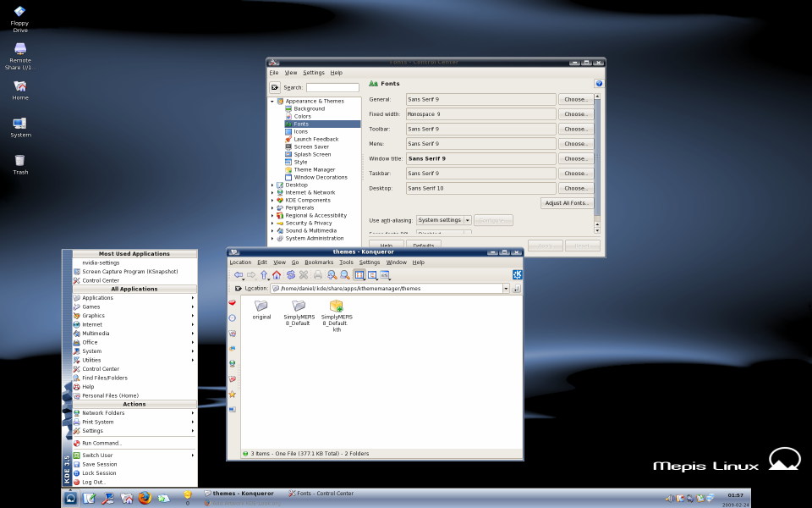This screenshot has height=508, width=812.
Task: Open the Konqueror location history dropdown arrow
Action: pos(506,289)
